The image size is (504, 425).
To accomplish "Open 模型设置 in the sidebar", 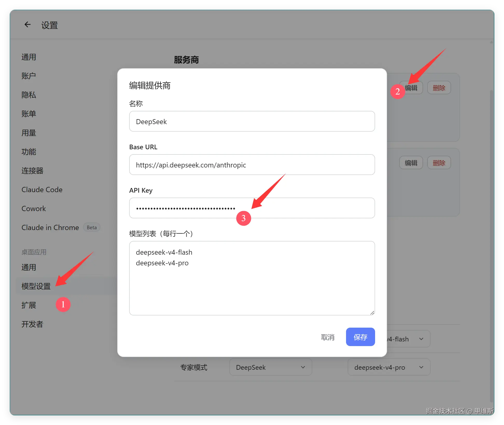I will [x=36, y=286].
